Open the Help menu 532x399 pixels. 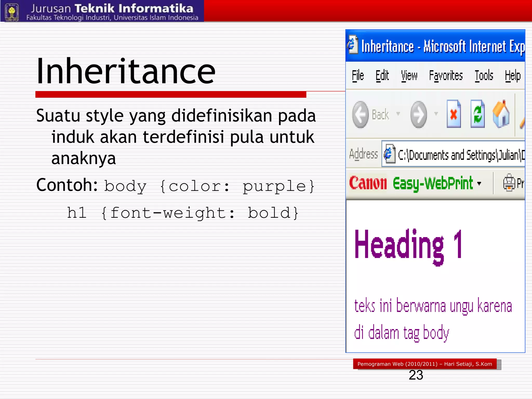513,76
